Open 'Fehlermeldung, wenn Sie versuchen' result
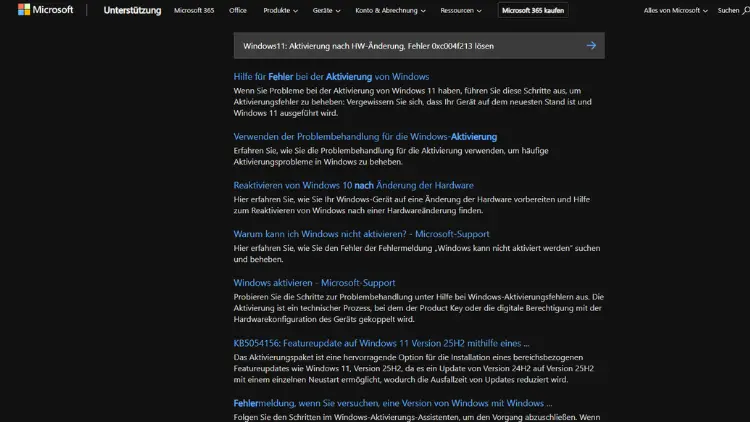This screenshot has width=750, height=422. click(x=393, y=403)
